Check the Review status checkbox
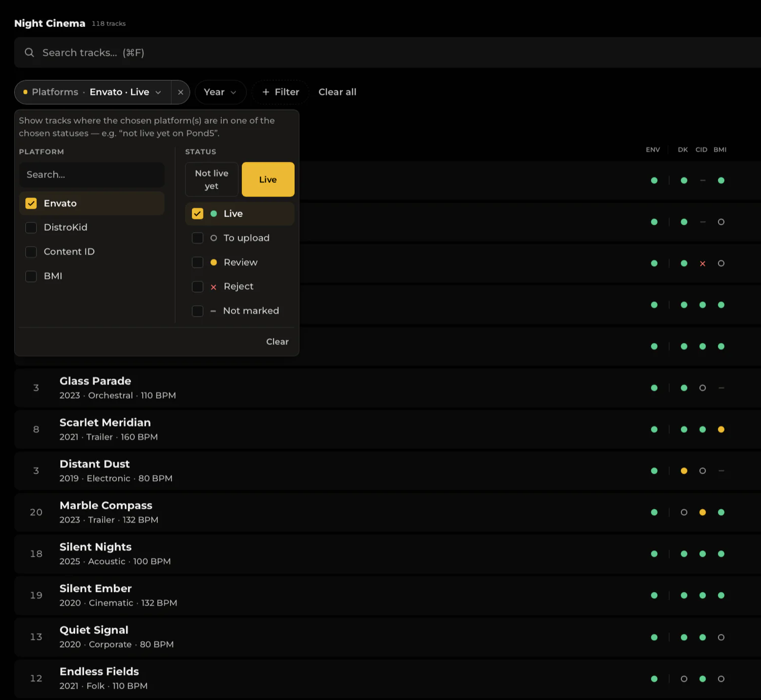Screen dimensions: 761x700 (x=197, y=262)
